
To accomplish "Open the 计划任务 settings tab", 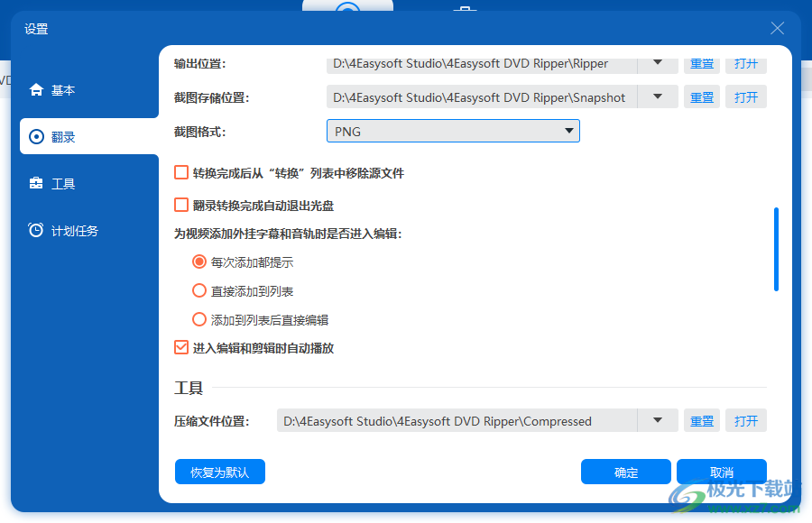I will (89, 231).
